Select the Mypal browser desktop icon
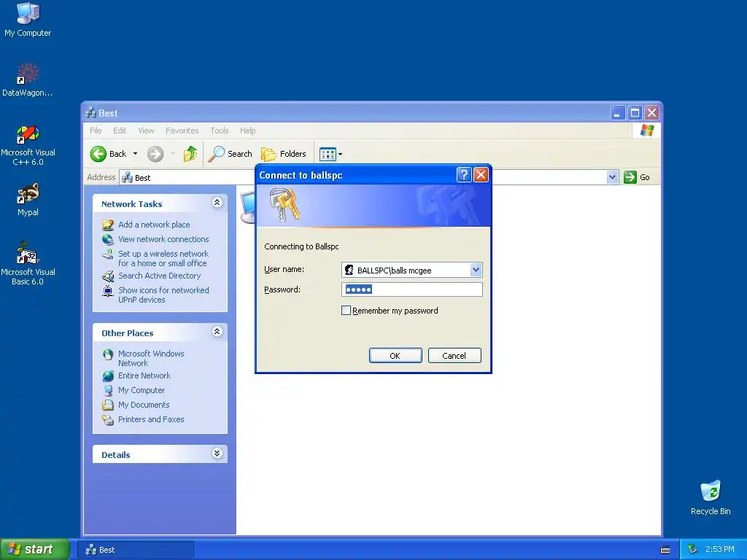747x560 pixels. 28,199
